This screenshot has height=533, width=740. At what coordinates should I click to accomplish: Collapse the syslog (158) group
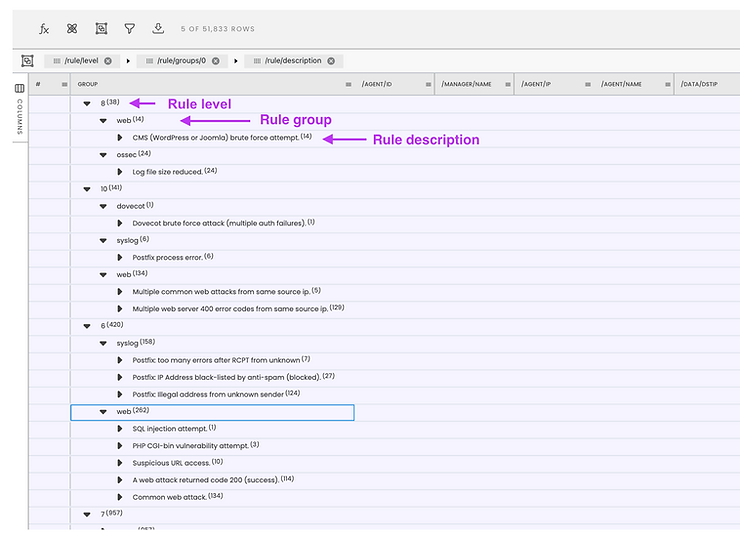[x=103, y=343]
